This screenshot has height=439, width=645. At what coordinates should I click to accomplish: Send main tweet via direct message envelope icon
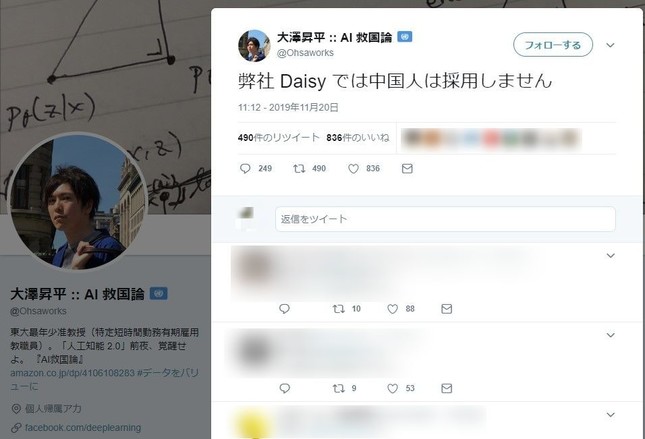pos(407,169)
